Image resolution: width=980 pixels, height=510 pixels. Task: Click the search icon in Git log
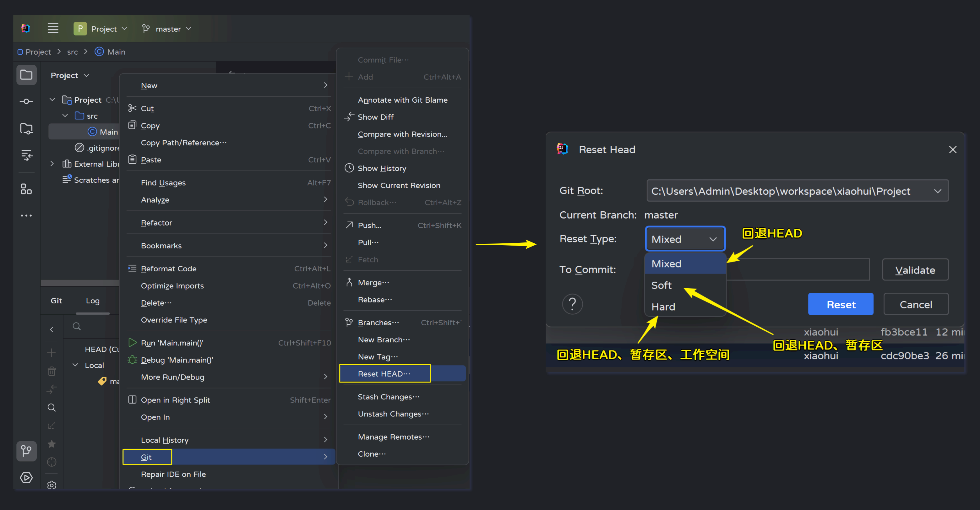point(76,326)
